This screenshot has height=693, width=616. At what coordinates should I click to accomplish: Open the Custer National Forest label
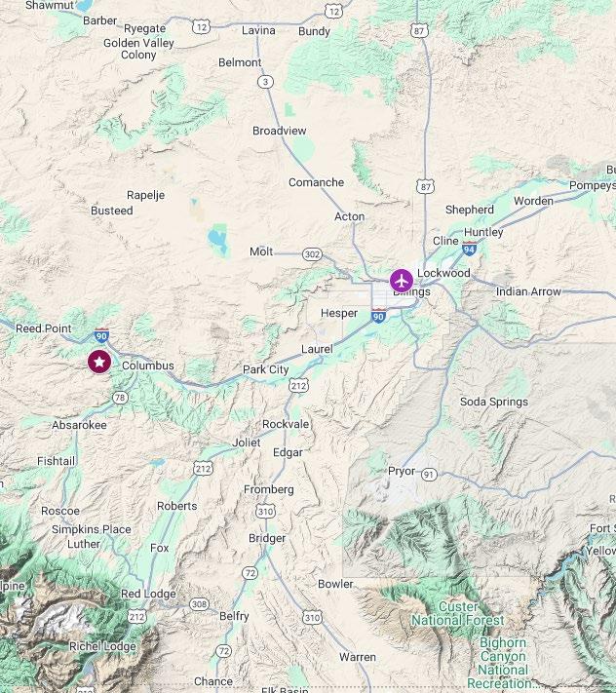tap(458, 613)
